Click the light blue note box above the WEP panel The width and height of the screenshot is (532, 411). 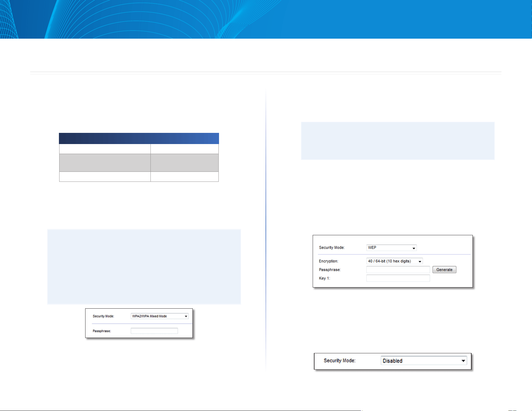pos(398,141)
